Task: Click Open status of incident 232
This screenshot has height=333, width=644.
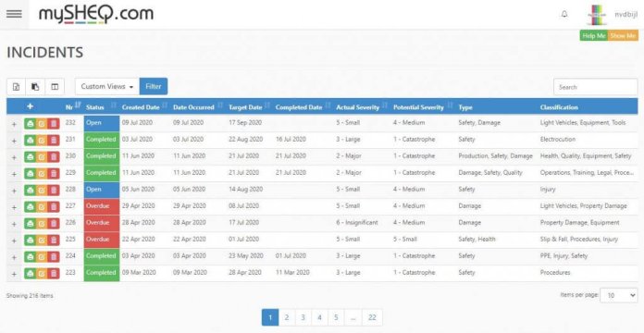Action: [102, 123]
